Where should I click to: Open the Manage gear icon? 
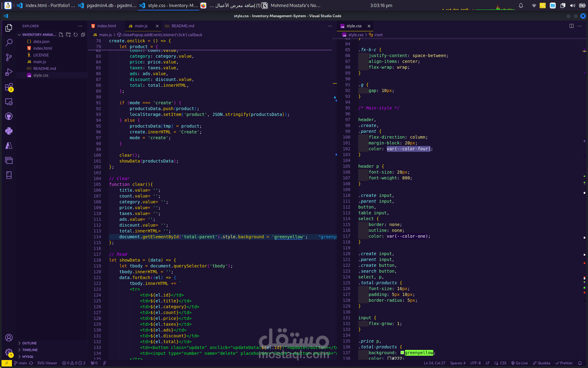9,352
